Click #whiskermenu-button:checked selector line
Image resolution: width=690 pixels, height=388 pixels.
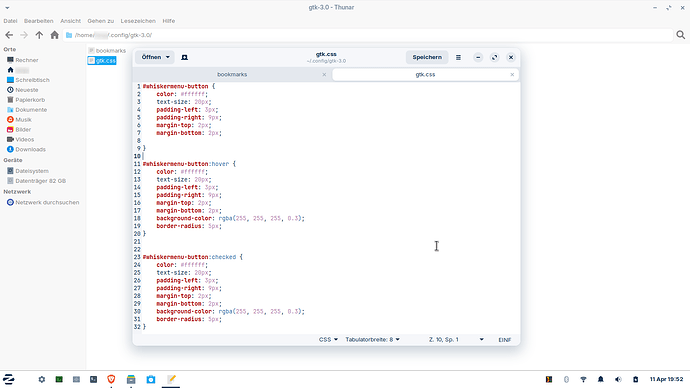point(193,257)
